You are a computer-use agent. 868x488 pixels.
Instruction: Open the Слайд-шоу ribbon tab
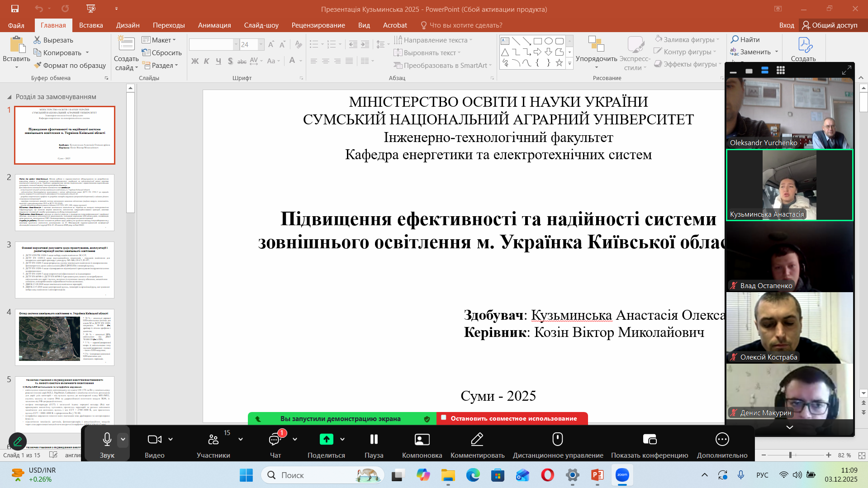point(261,25)
